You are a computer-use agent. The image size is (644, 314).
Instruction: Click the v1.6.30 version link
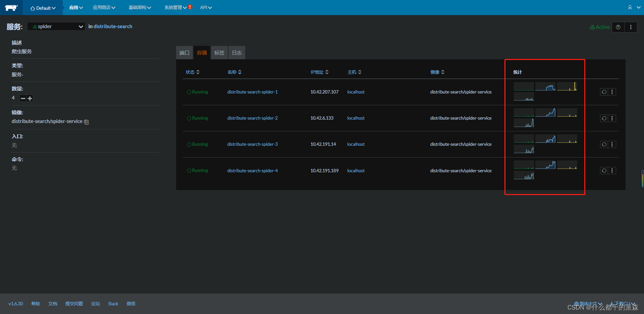16,304
